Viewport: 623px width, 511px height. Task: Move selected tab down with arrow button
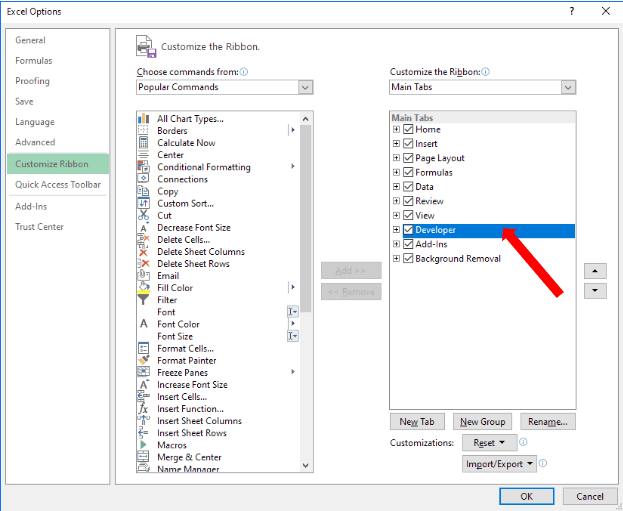click(595, 291)
